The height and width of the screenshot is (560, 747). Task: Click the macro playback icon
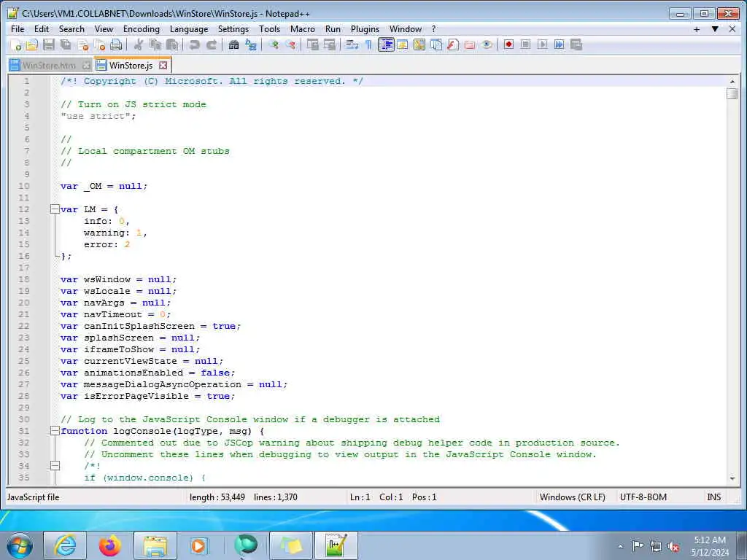coord(542,44)
